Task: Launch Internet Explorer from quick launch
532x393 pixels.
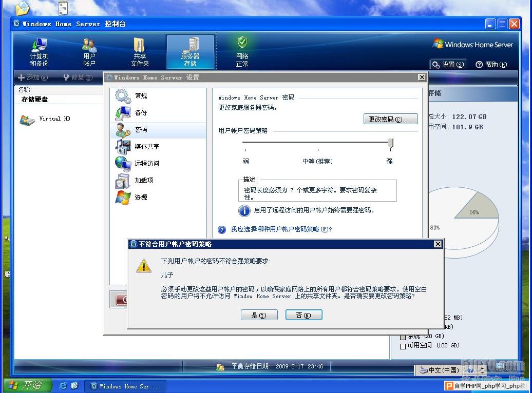Action: click(x=63, y=385)
